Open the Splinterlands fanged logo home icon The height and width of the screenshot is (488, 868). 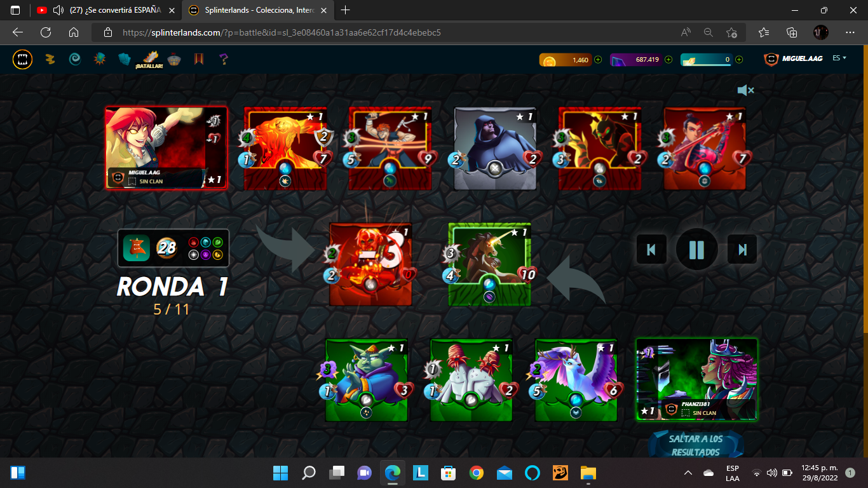tap(23, 59)
